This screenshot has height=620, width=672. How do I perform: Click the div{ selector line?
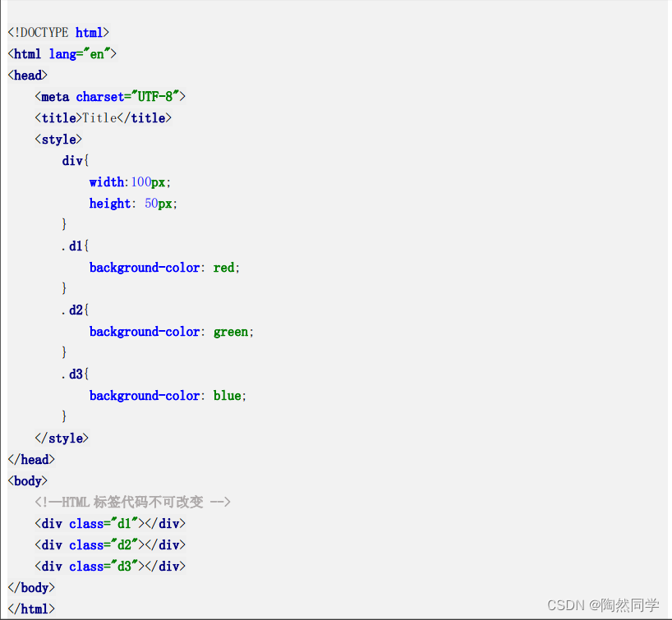[76, 161]
